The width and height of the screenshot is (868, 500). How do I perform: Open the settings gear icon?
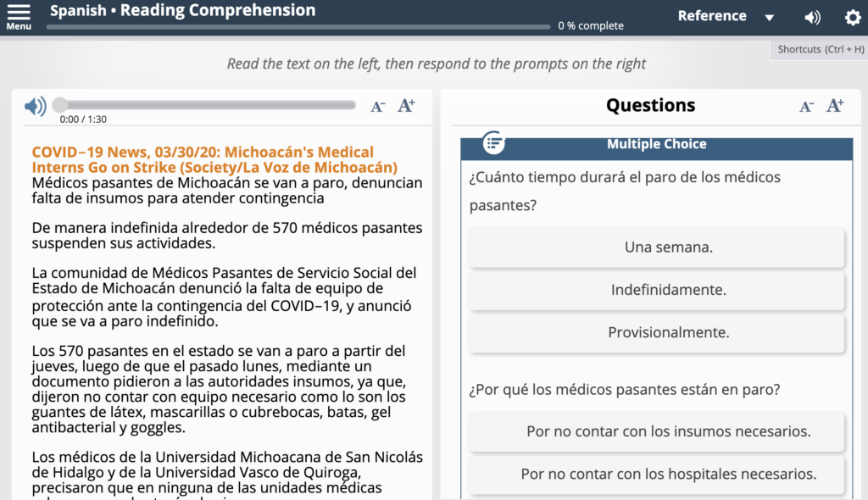(852, 18)
